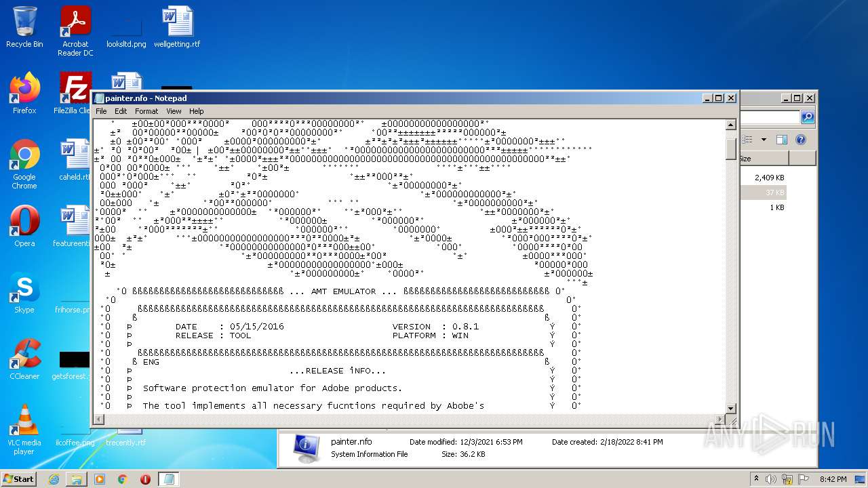Image resolution: width=868 pixels, height=488 pixels.
Task: Click inside Explorer's search box
Action: pos(770,117)
